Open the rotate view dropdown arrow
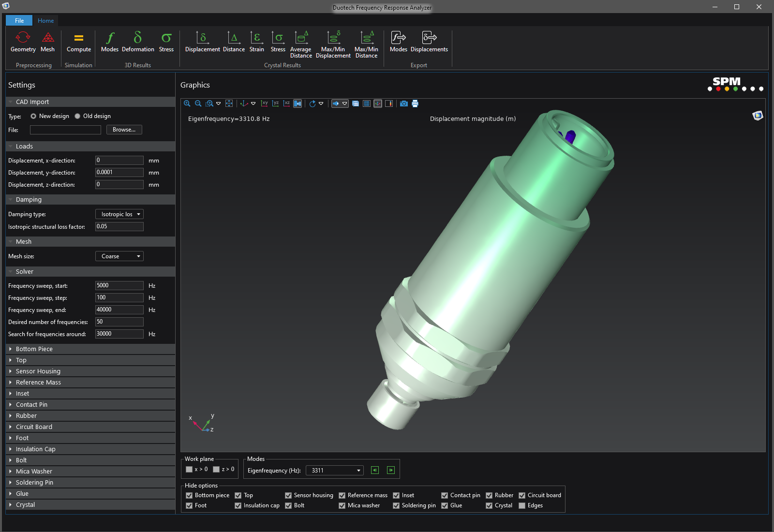The image size is (774, 532). coord(321,103)
